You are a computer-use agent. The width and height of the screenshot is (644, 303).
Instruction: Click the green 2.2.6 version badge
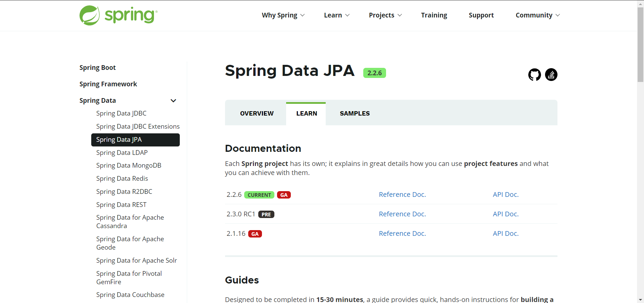coord(375,73)
